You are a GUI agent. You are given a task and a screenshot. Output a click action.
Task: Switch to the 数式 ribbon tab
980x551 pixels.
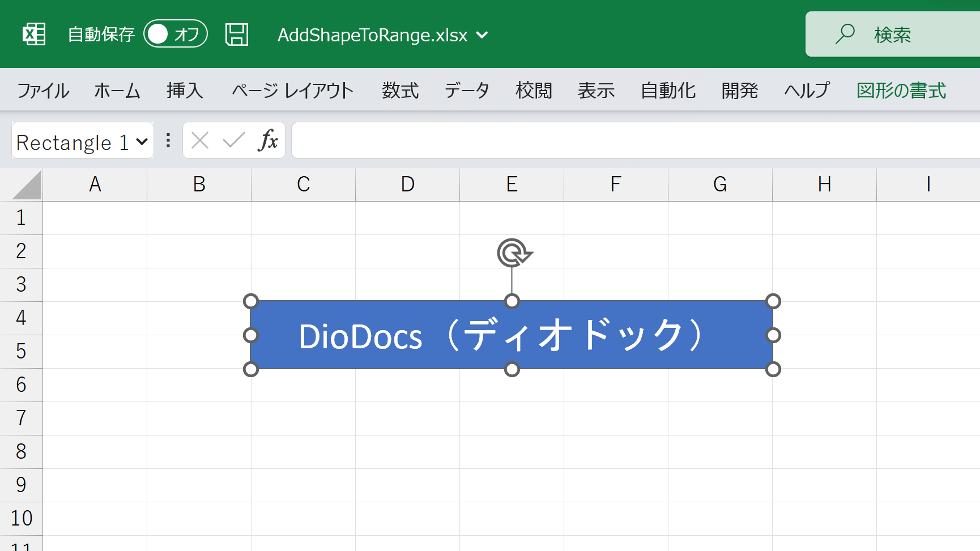[400, 90]
